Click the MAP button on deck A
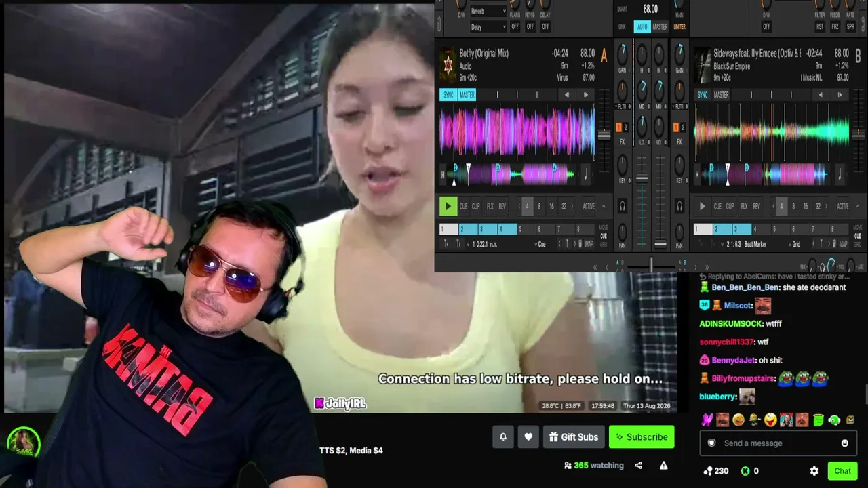Screen dimensions: 868x488 click(x=589, y=244)
